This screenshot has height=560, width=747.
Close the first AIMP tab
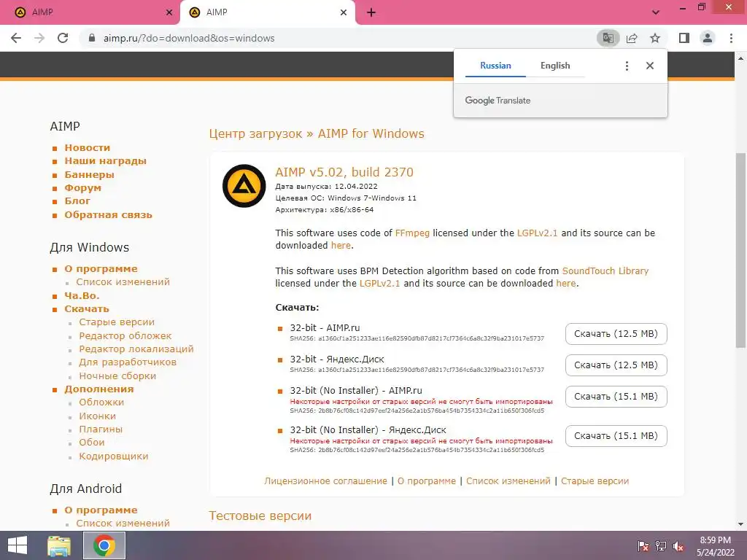[x=169, y=12]
